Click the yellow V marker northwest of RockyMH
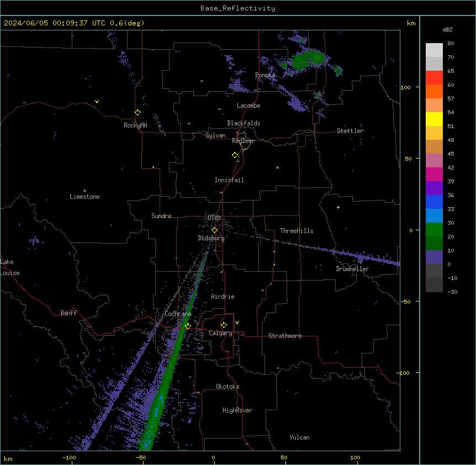 coord(97,102)
